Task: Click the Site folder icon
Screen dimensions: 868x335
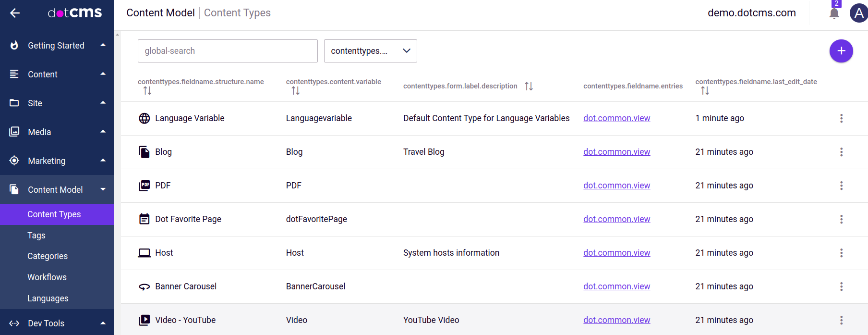Action: tap(14, 103)
